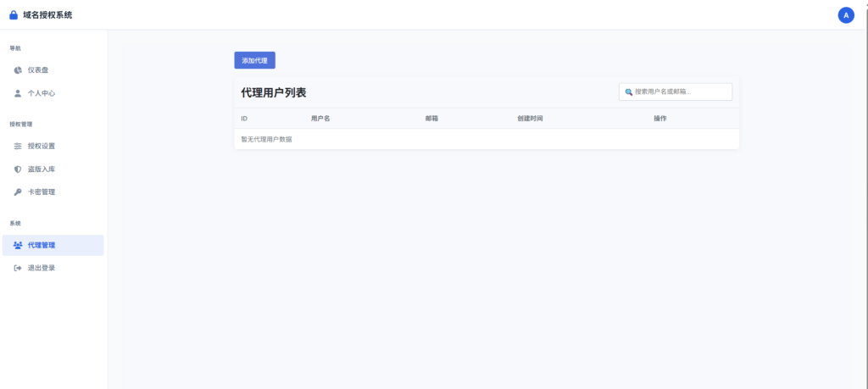The width and height of the screenshot is (868, 389).
Task: Click the 用户名 column header
Action: [320, 119]
